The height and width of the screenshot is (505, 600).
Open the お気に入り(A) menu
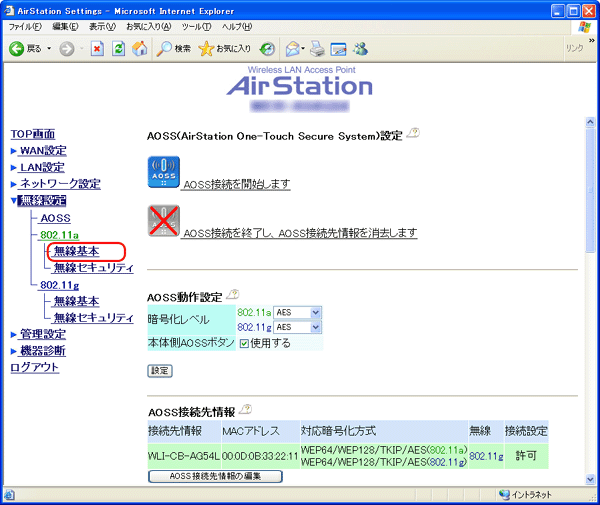pyautogui.click(x=149, y=27)
